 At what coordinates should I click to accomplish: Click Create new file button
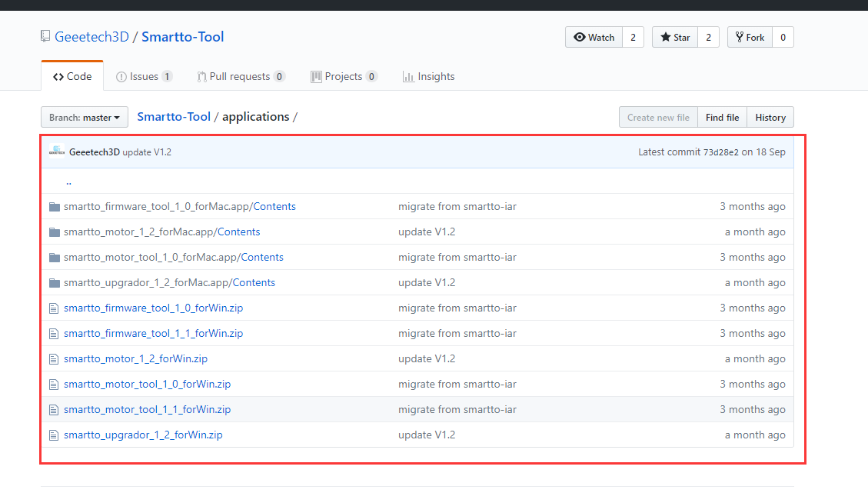(x=658, y=118)
